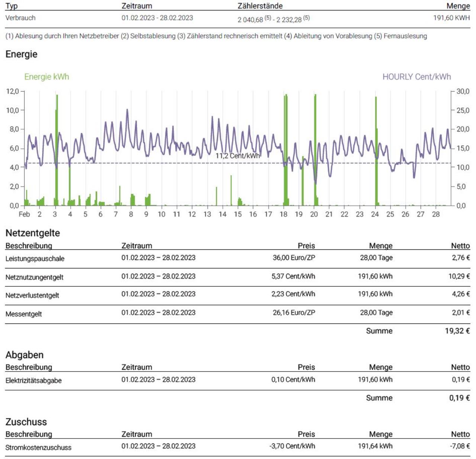
Task: Click the '-3,70 Cent/kWh' price
Action: 292,446
